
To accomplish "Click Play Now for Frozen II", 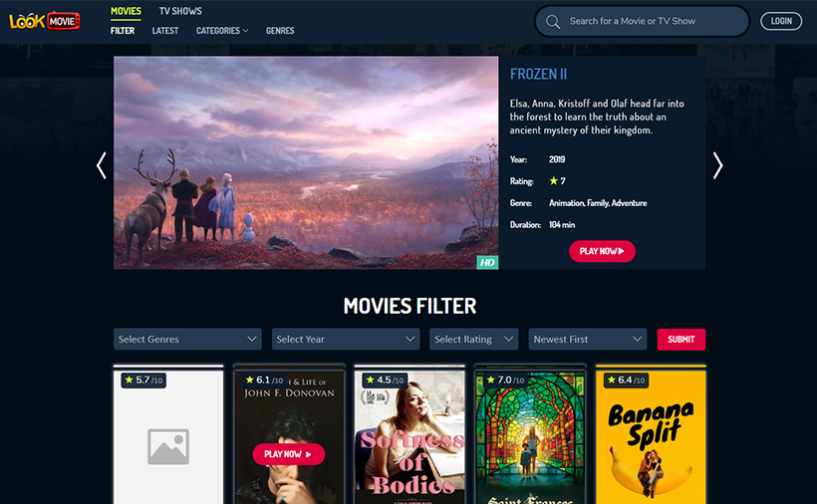I will click(x=602, y=251).
